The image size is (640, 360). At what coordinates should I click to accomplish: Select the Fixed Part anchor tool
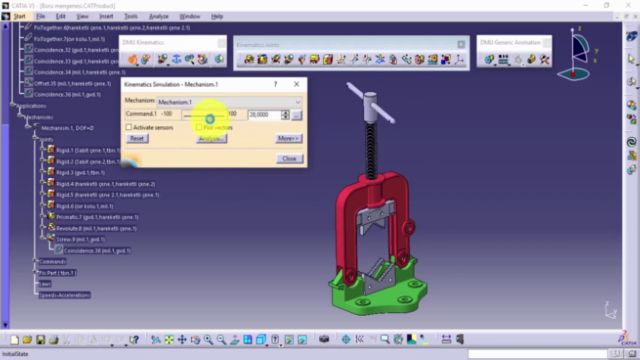tap(176, 60)
